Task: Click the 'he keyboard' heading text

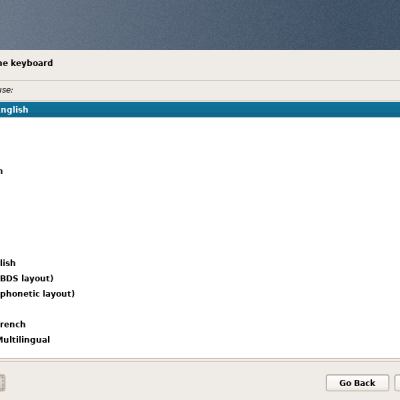Action: coord(26,63)
